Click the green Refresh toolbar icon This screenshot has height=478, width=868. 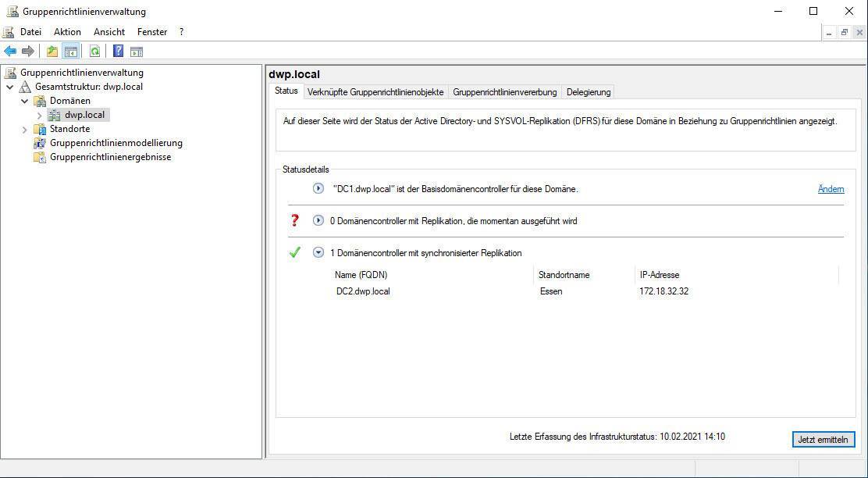click(94, 52)
